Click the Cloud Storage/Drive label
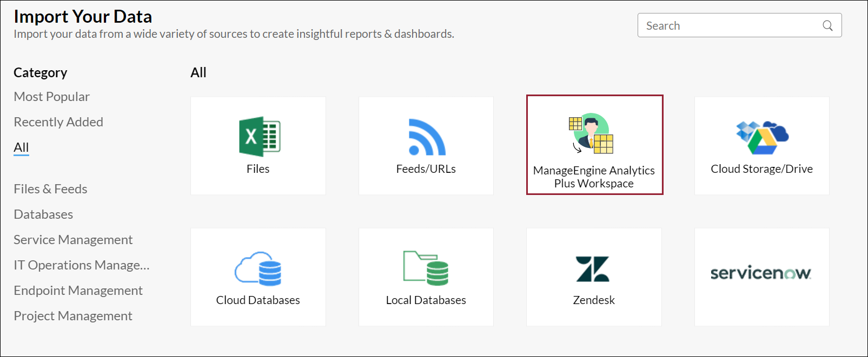The image size is (868, 357). pyautogui.click(x=762, y=169)
